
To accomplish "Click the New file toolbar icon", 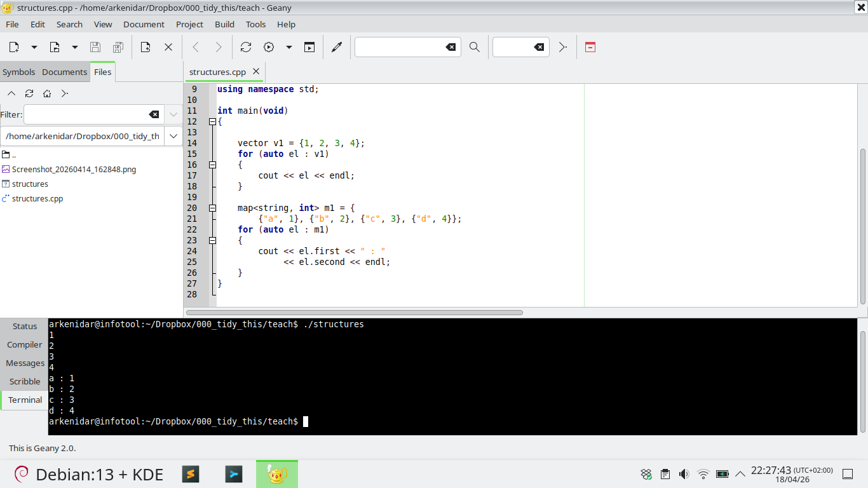I will point(14,47).
